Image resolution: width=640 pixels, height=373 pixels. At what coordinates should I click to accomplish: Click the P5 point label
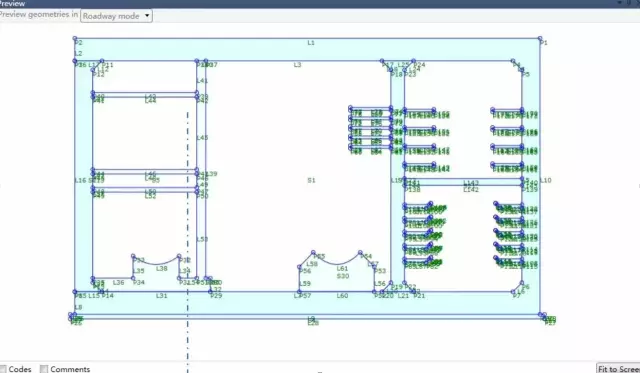pos(526,74)
